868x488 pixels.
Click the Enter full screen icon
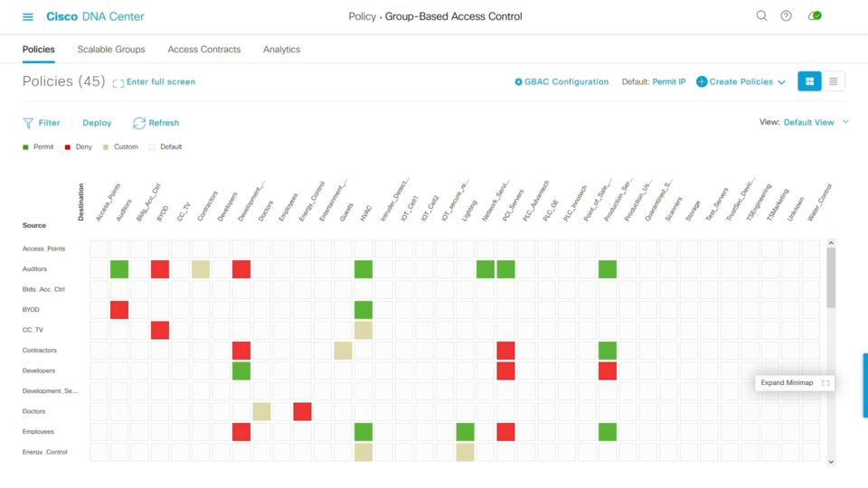click(x=118, y=83)
